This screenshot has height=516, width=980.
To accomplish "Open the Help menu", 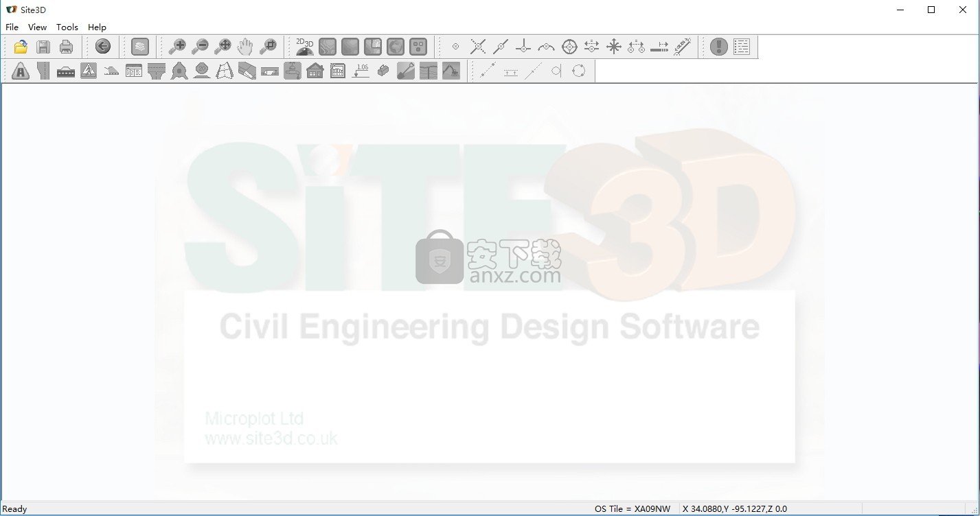I will [97, 27].
